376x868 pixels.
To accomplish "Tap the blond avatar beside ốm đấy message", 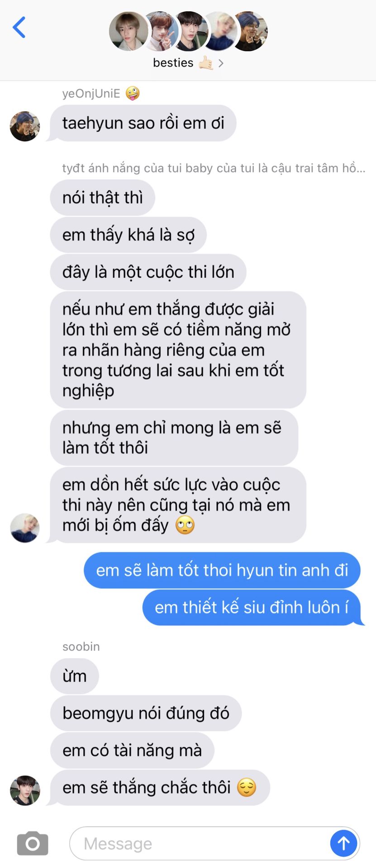I will pyautogui.click(x=25, y=528).
